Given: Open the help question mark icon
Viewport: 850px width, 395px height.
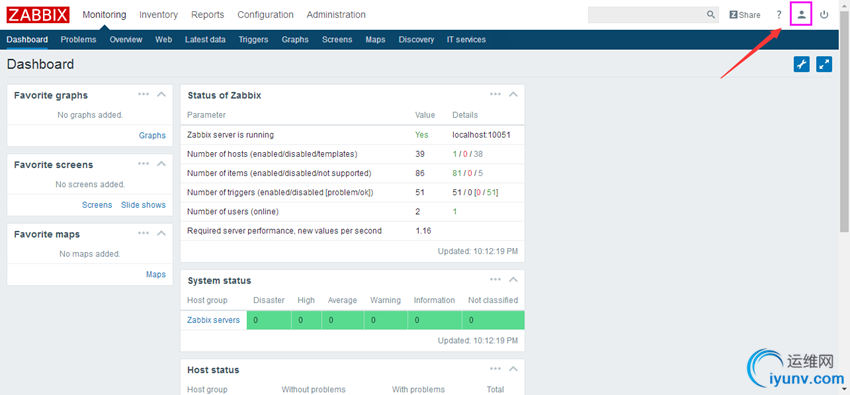Looking at the screenshot, I should [x=779, y=15].
